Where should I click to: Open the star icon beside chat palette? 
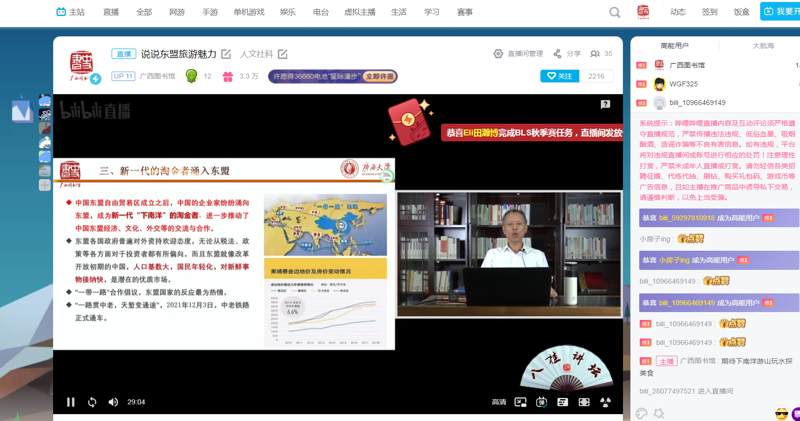659,413
